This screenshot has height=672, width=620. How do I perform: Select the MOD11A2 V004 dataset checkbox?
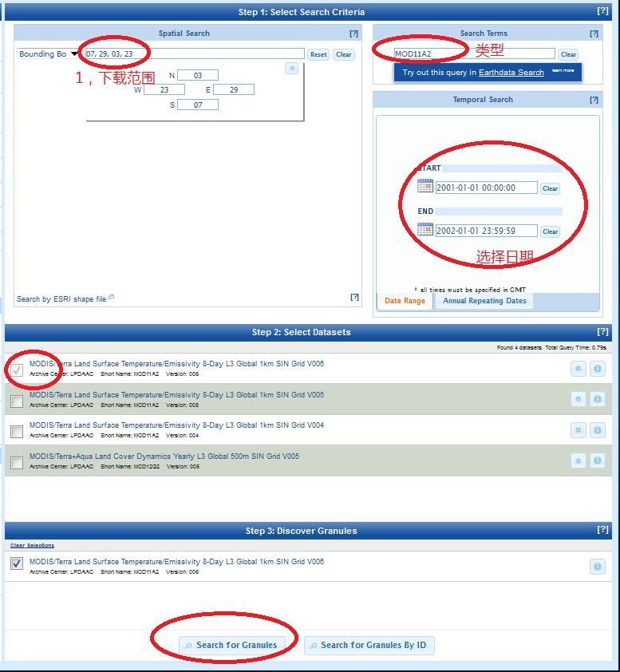click(17, 432)
